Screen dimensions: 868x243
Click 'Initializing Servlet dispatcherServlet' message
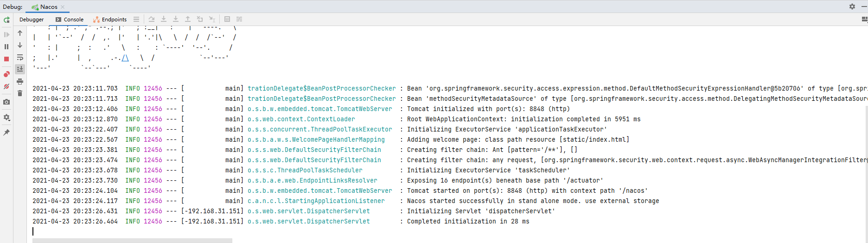[481, 211]
